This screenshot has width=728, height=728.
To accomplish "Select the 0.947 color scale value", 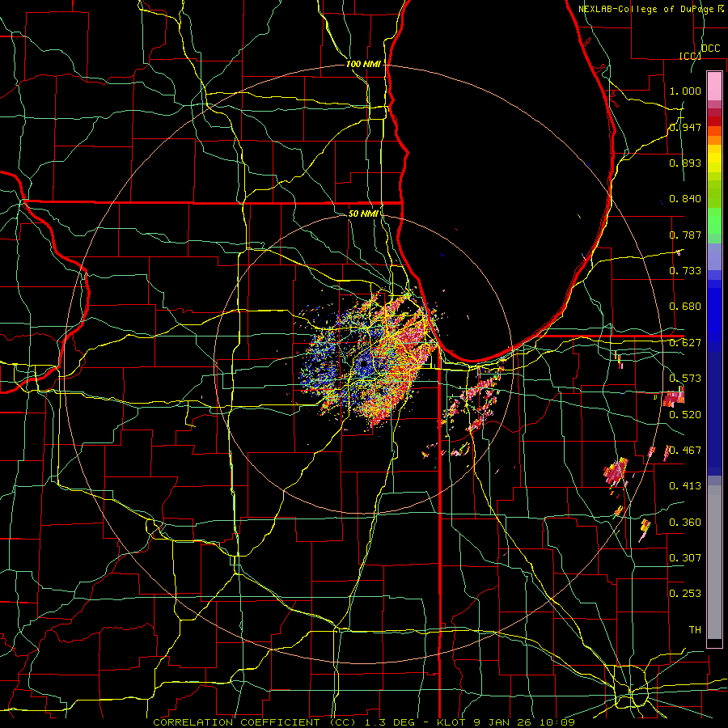I will point(685,127).
